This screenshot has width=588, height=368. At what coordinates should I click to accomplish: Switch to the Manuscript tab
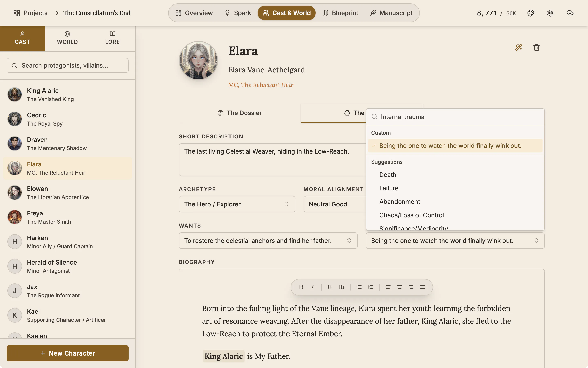391,13
